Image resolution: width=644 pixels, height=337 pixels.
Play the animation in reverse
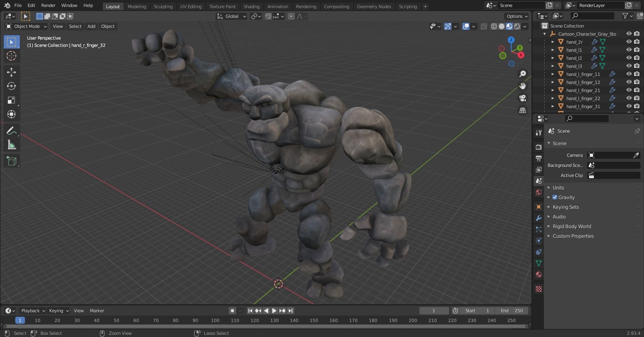[x=266, y=311]
